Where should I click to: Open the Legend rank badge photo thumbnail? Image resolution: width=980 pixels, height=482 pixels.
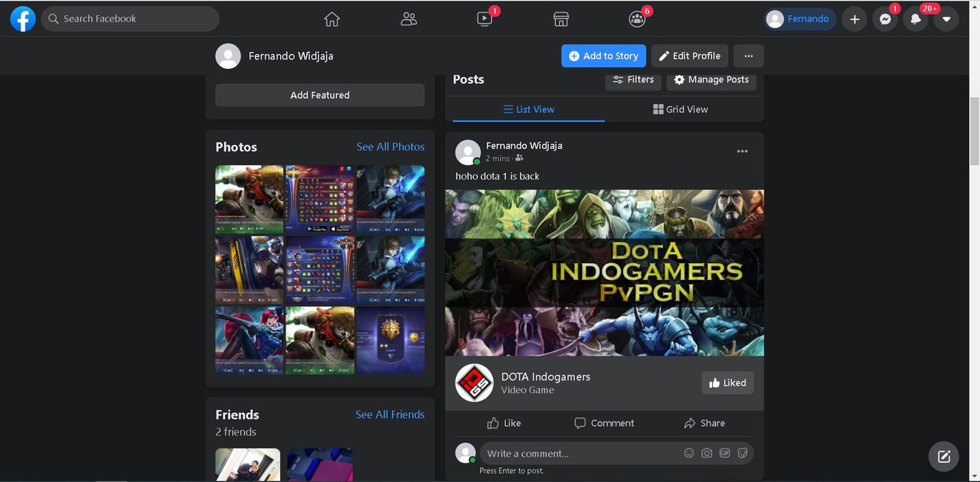pos(390,340)
